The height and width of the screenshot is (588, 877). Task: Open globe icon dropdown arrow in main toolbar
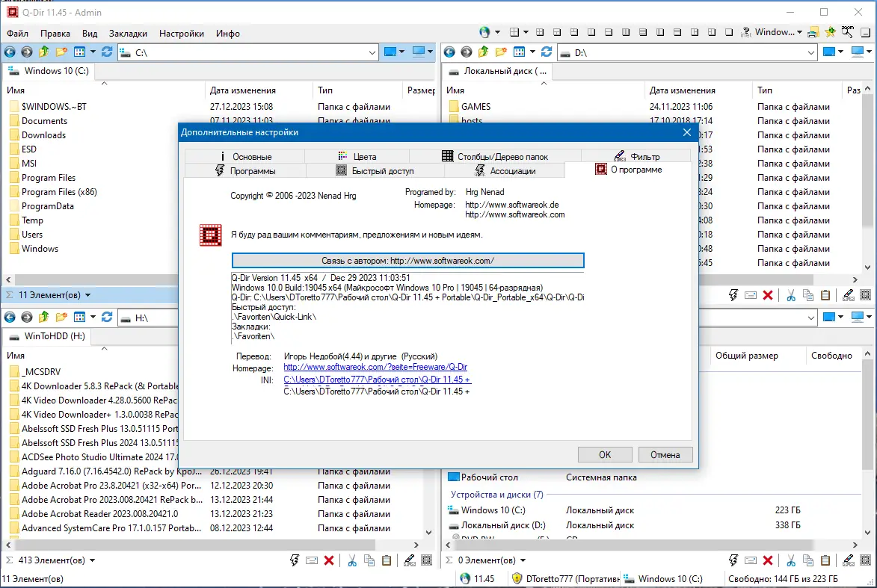point(498,32)
